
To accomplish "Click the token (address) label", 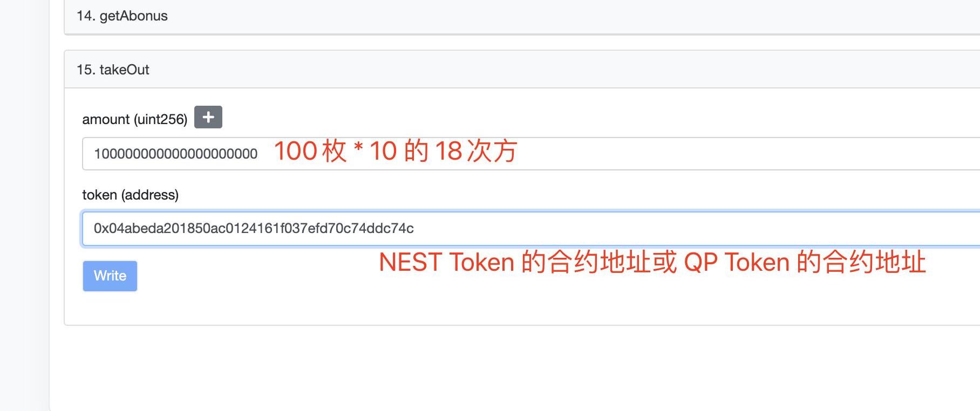I will pos(130,195).
